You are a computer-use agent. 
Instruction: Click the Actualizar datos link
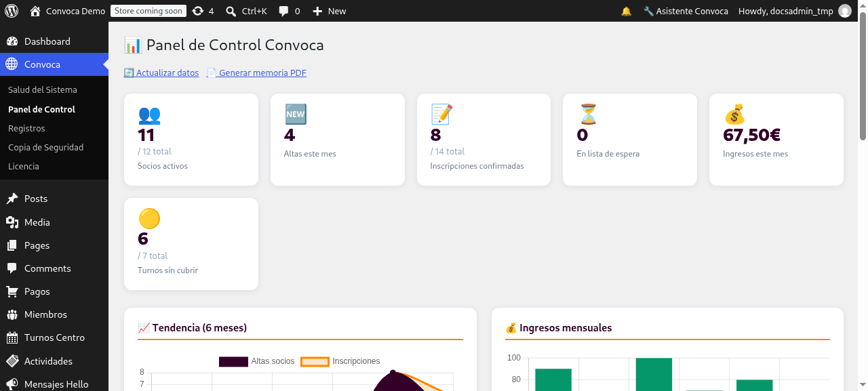coord(161,73)
